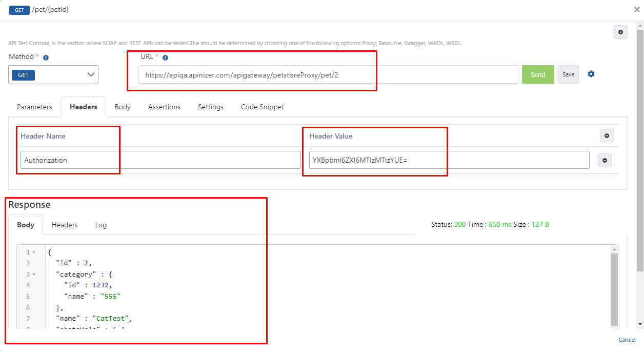Switch to the Parameters tab
The image size is (644, 352).
coord(34,107)
